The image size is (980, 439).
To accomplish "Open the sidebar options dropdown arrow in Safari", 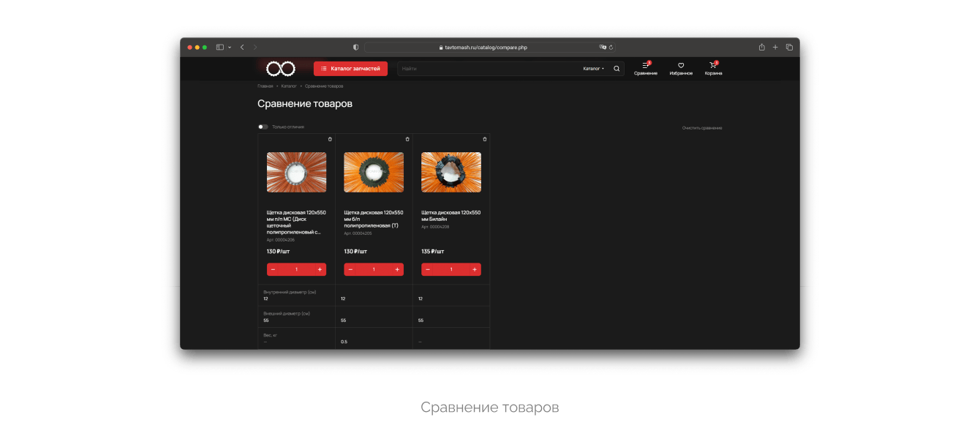I will (230, 47).
